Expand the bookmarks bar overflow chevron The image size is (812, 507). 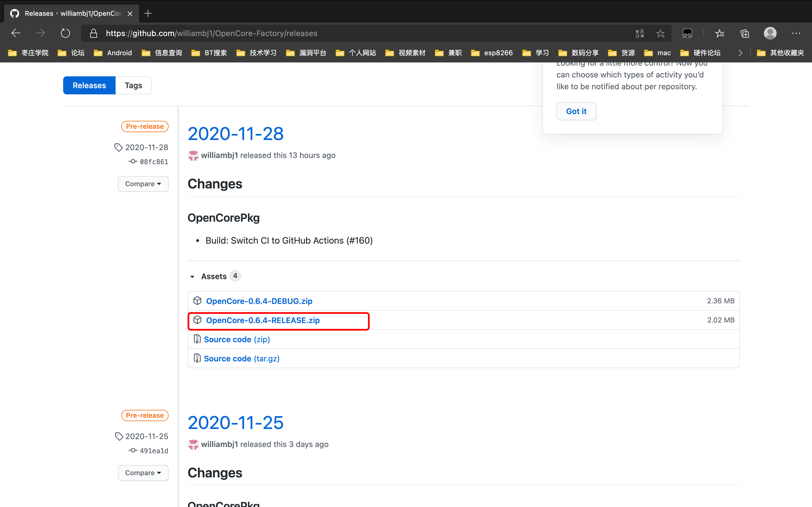click(740, 53)
